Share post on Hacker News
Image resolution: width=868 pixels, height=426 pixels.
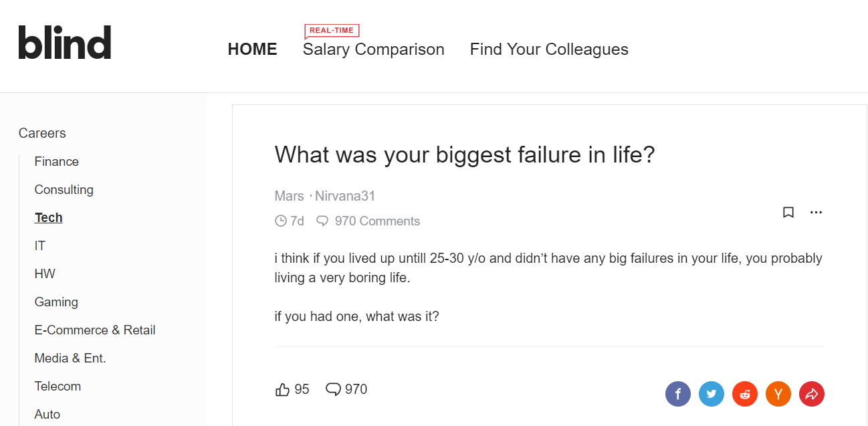tap(778, 394)
